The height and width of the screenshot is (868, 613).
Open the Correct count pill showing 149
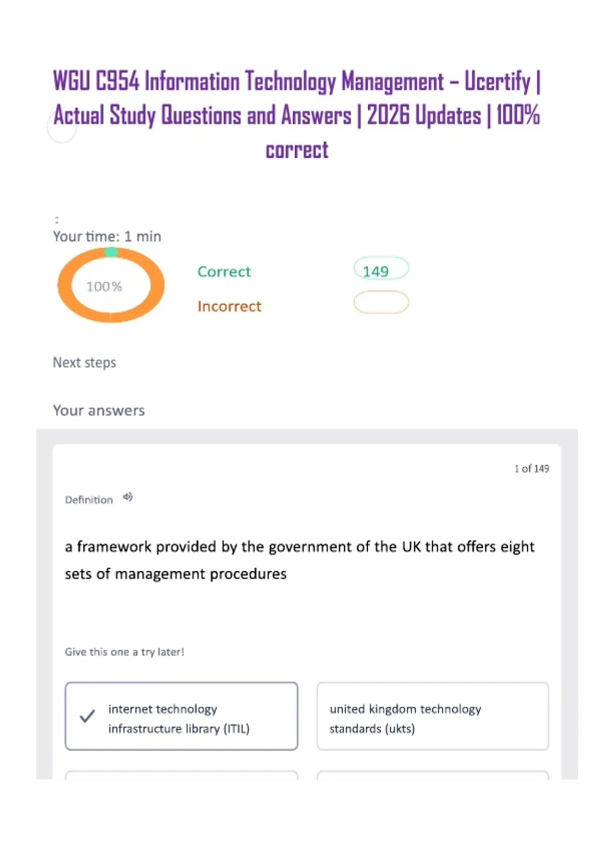381,269
